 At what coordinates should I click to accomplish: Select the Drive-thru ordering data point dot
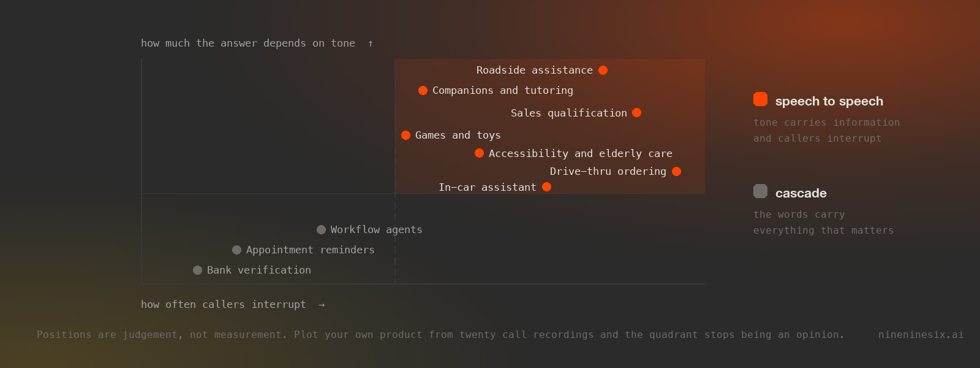pyautogui.click(x=676, y=171)
